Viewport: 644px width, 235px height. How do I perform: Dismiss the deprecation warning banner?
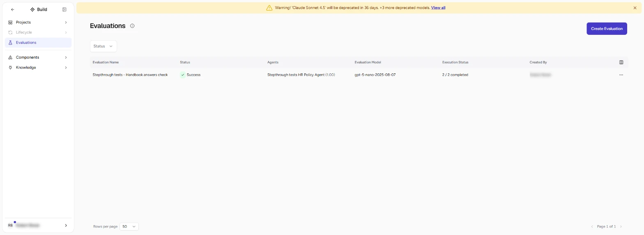pos(635,8)
